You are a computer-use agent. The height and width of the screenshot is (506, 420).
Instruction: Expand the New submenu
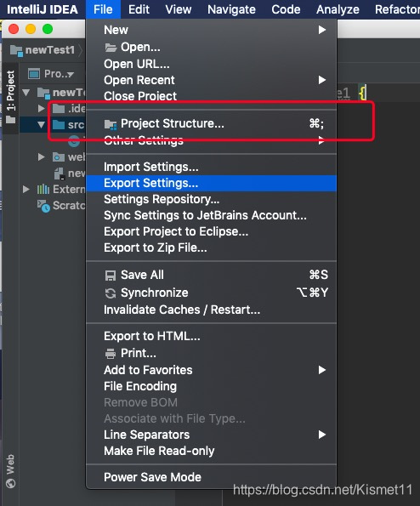[x=212, y=30]
